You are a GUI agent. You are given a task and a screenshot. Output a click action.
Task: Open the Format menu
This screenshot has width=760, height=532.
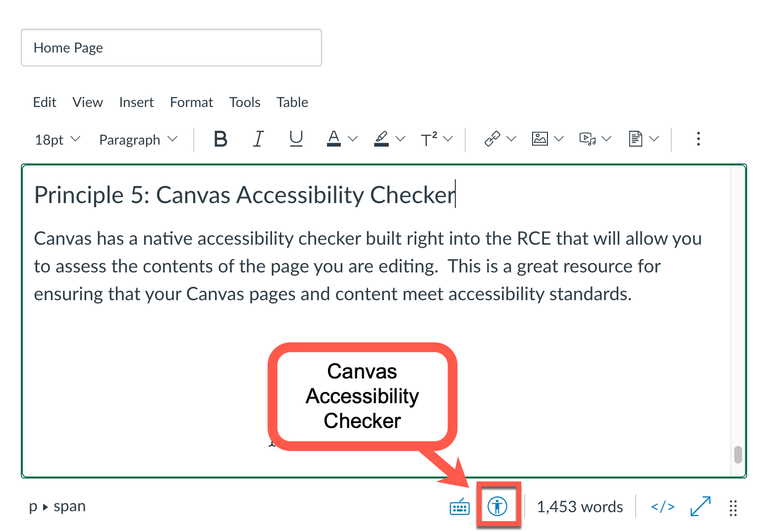(x=191, y=102)
